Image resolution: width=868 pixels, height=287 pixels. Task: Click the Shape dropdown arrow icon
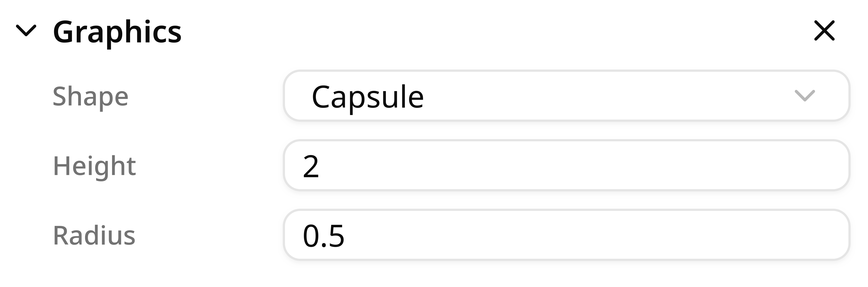click(805, 96)
